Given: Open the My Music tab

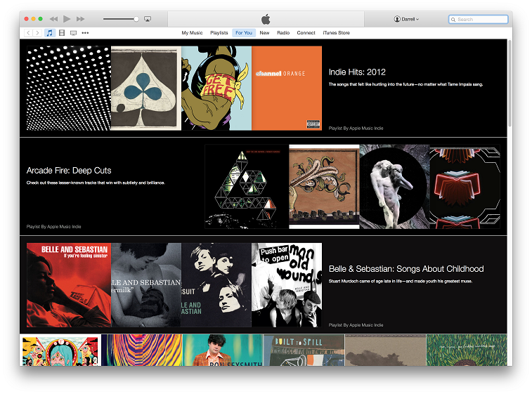Looking at the screenshot, I should click(x=192, y=33).
